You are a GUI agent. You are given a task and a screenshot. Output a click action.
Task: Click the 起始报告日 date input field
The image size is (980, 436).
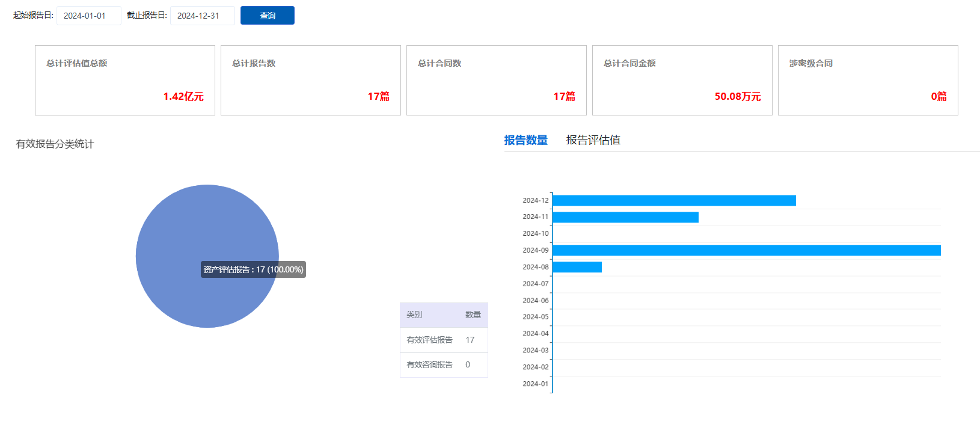[88, 16]
